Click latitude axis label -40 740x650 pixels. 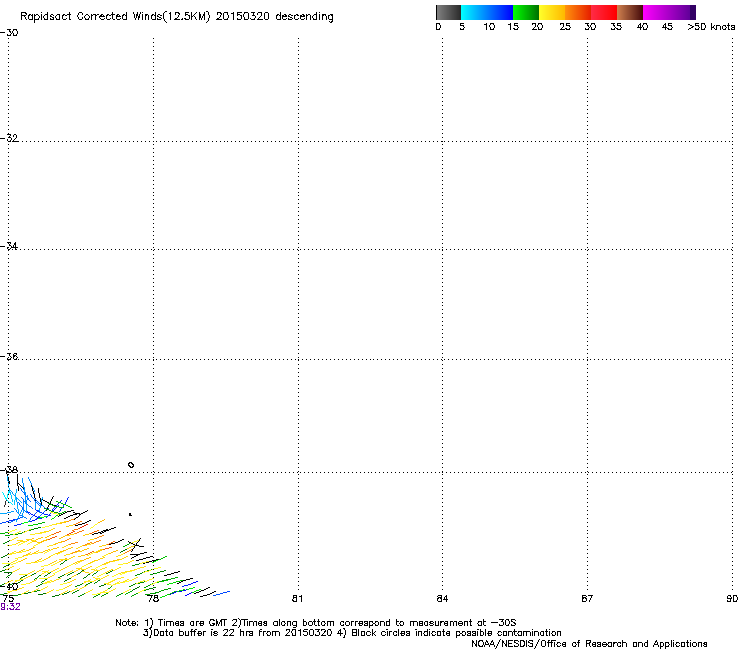pyautogui.click(x=9, y=587)
